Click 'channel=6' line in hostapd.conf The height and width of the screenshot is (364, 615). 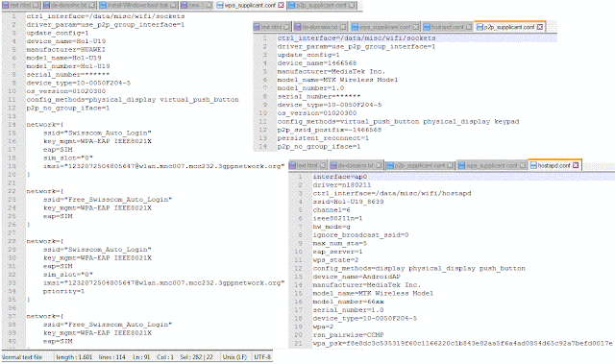332,210
